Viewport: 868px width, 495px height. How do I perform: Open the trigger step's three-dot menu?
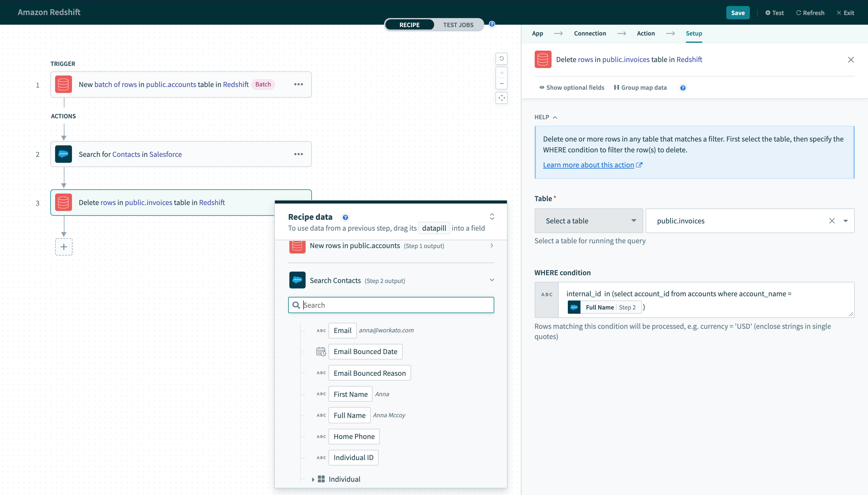click(298, 84)
